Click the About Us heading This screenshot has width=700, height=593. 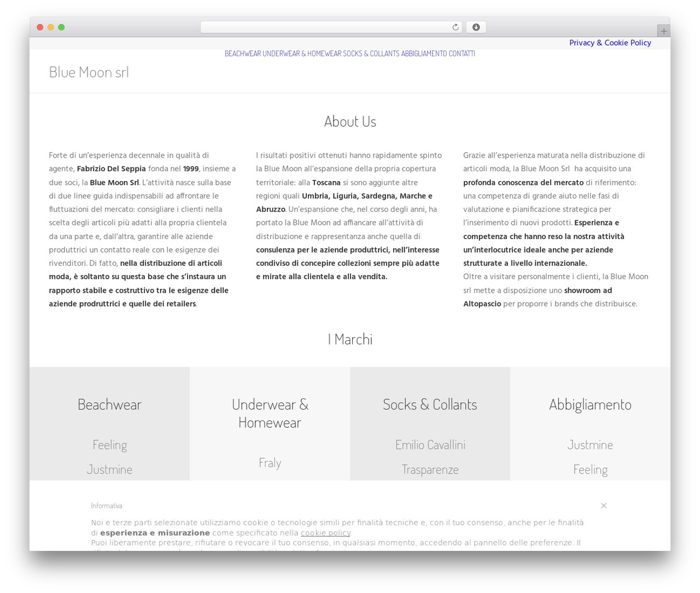[x=350, y=121]
